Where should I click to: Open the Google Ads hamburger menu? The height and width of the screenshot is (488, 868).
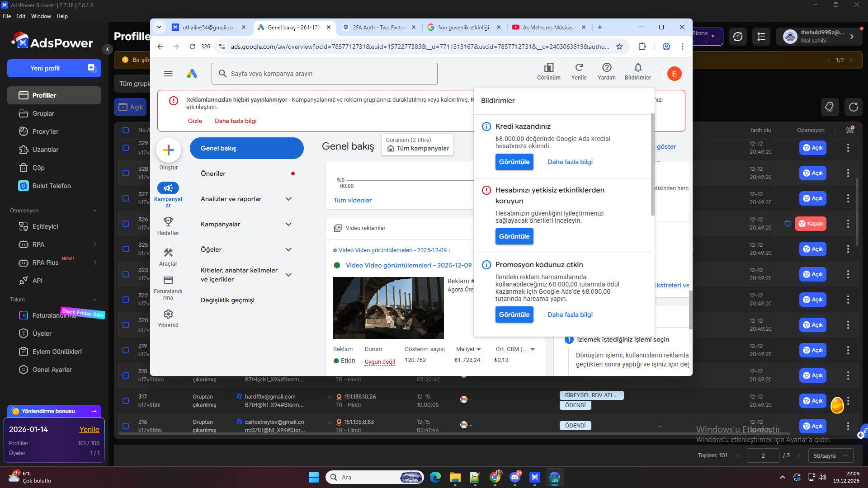[x=168, y=74]
